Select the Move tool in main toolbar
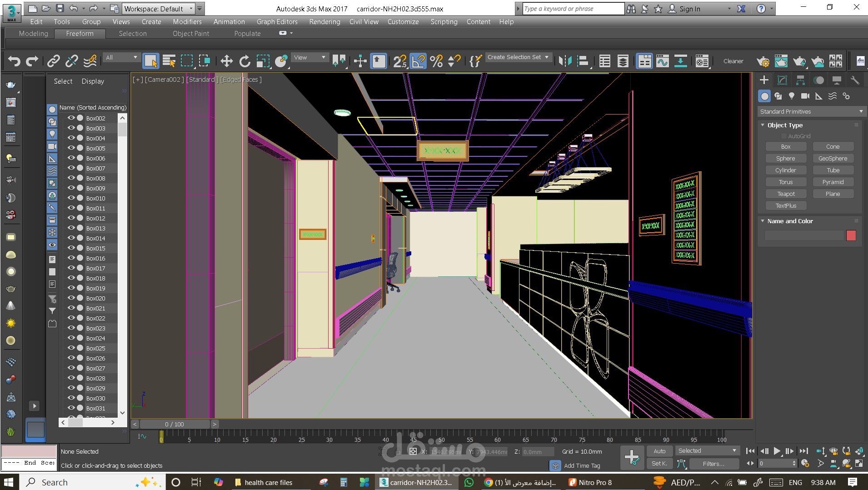 tap(226, 61)
